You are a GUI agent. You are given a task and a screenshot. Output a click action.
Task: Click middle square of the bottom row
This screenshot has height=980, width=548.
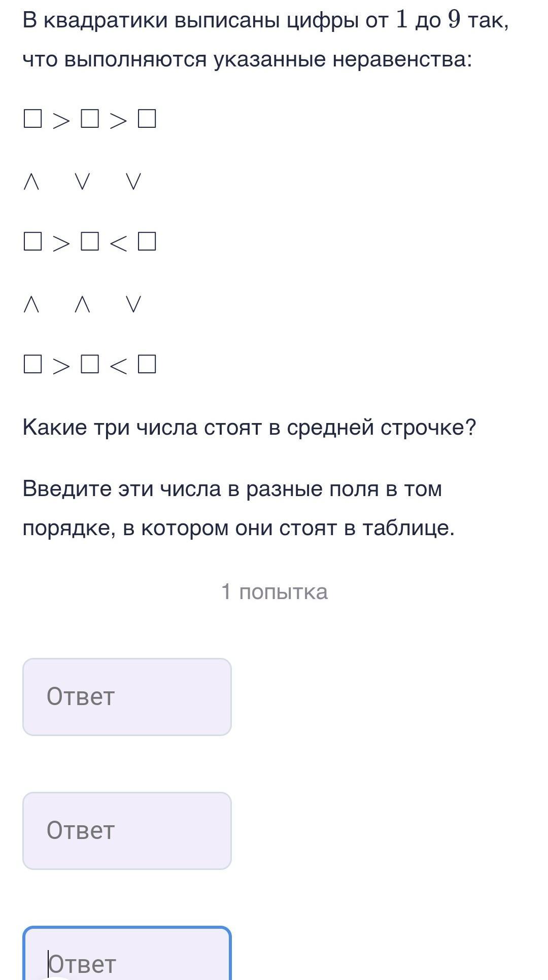pos(90,364)
